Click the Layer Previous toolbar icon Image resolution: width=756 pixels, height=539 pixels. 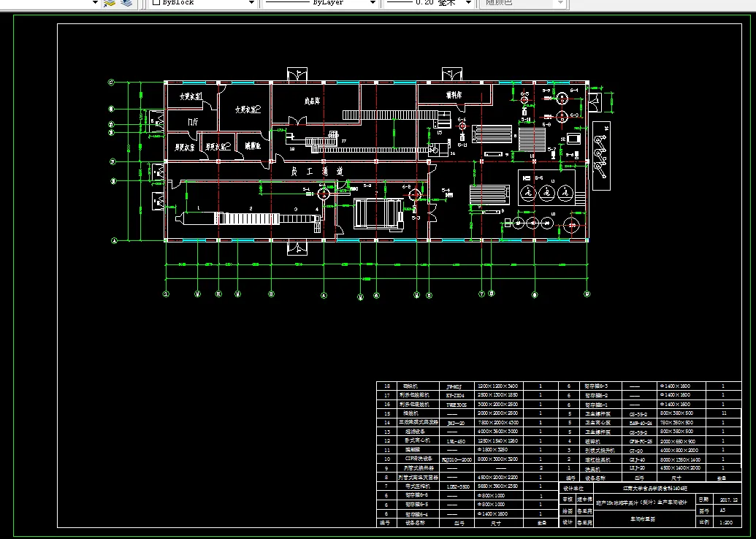pos(110,3)
